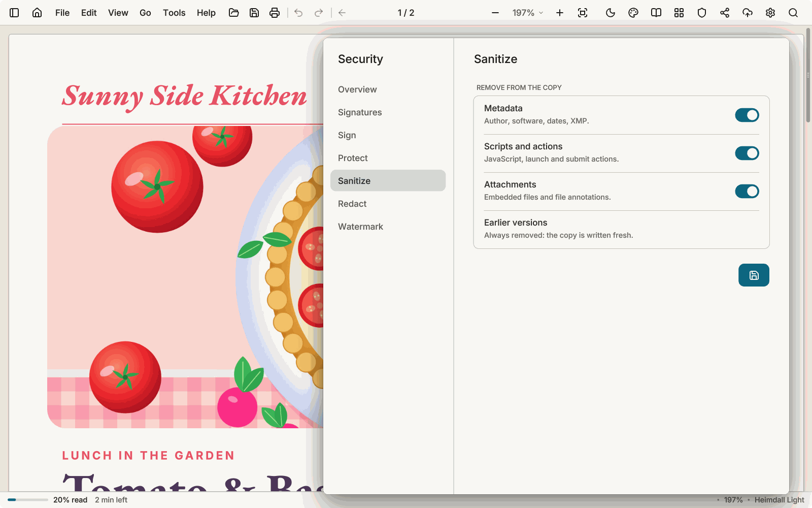Save the sanitized copy button
Viewport: 812px width, 508px height.
754,275
